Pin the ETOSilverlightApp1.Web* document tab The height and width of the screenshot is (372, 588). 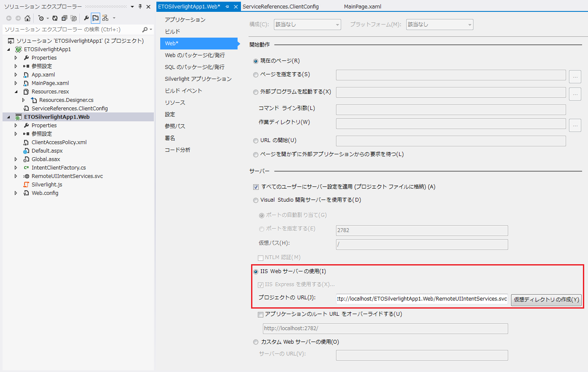(227, 7)
